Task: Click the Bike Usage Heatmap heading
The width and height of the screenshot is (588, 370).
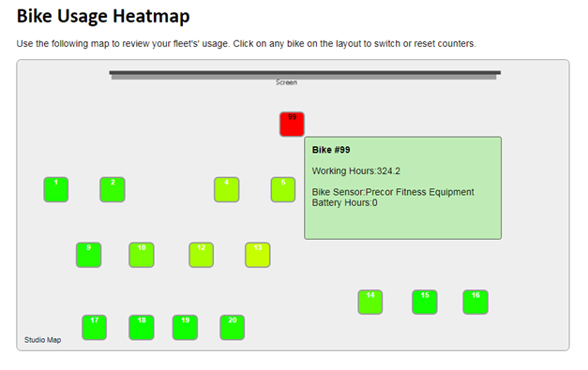Action: pyautogui.click(x=103, y=17)
